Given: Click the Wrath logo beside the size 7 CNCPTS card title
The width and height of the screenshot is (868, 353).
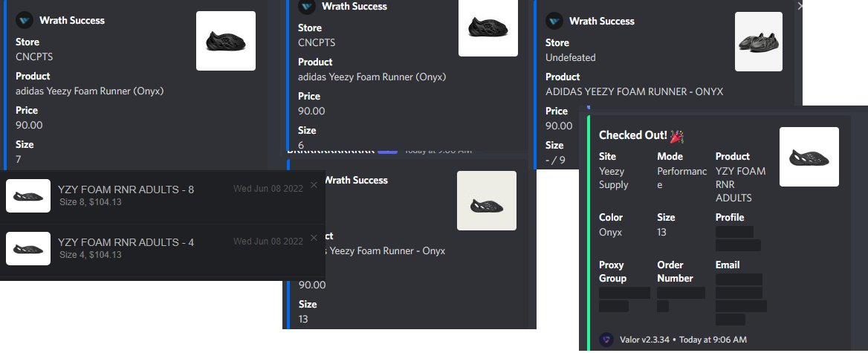Looking at the screenshot, I should click(25, 21).
